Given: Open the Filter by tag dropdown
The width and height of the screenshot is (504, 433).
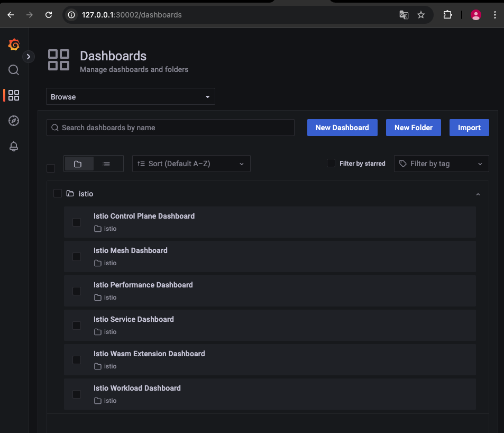Looking at the screenshot, I should click(441, 164).
